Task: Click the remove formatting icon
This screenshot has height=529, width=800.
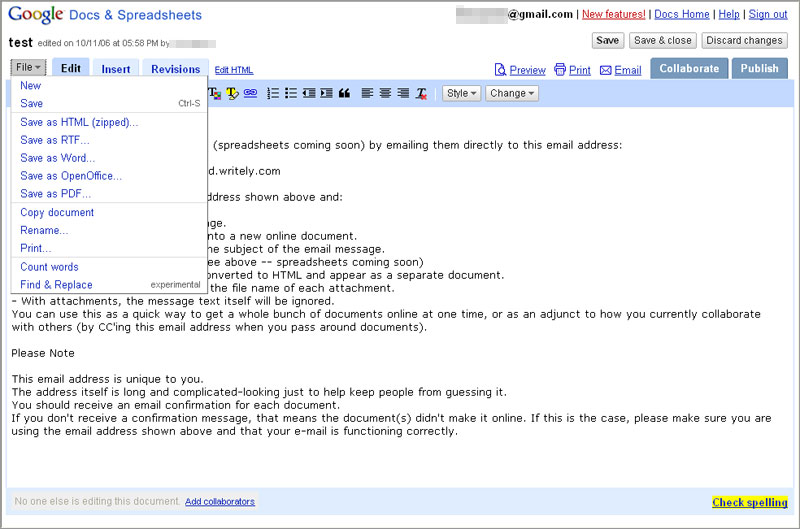Action: pyautogui.click(x=421, y=93)
